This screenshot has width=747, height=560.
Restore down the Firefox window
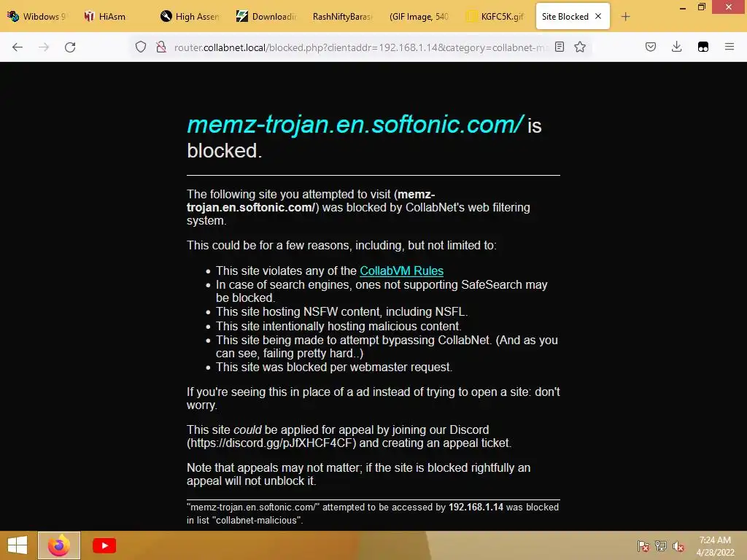click(x=702, y=7)
